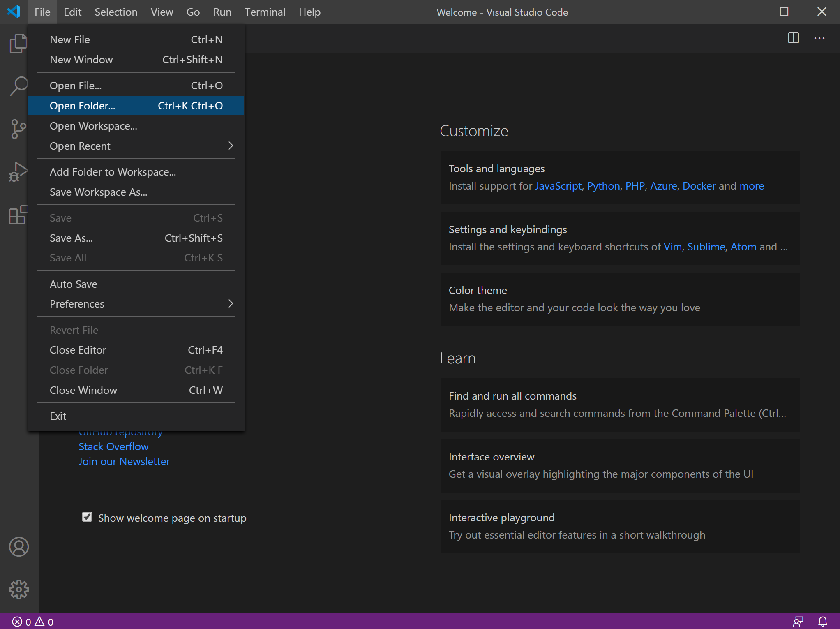Viewport: 840px width, 629px height.
Task: Click the Vim keybindings link
Action: click(672, 247)
